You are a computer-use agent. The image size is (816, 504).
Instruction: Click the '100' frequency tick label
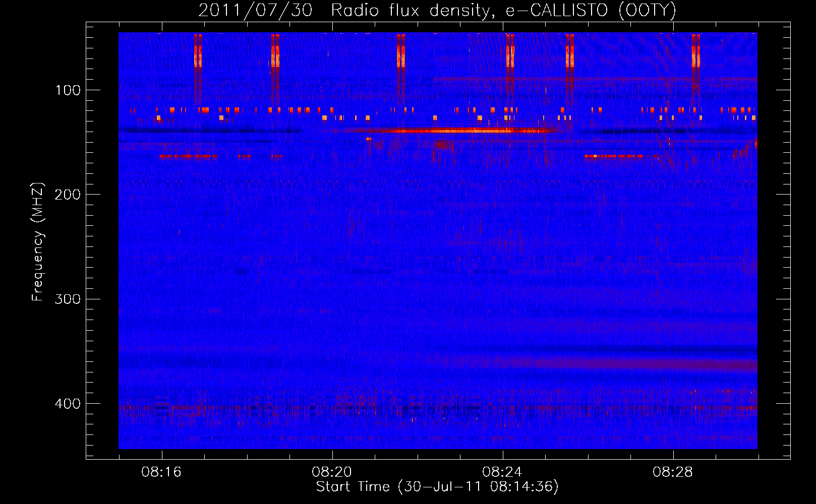click(x=68, y=90)
